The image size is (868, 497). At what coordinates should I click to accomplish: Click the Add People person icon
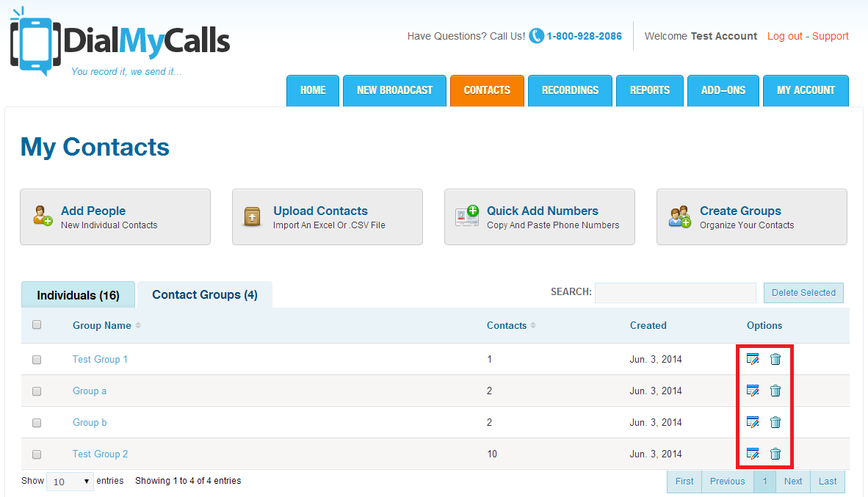tap(43, 216)
